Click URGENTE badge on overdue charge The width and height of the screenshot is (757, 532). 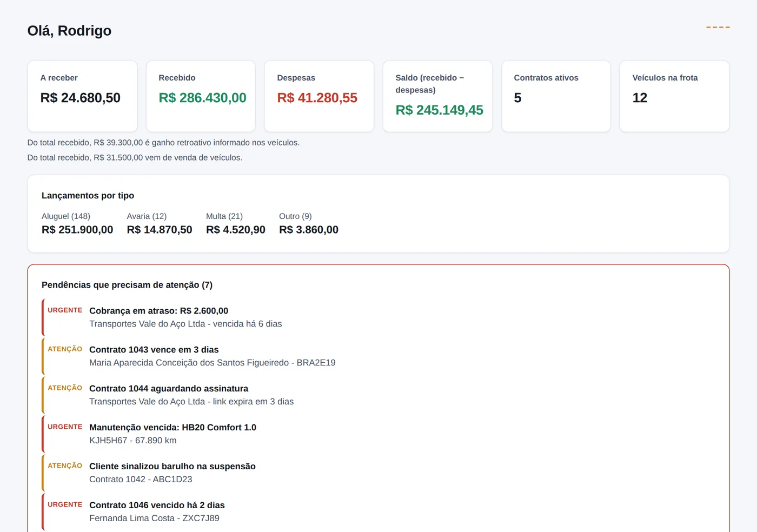pyautogui.click(x=65, y=310)
